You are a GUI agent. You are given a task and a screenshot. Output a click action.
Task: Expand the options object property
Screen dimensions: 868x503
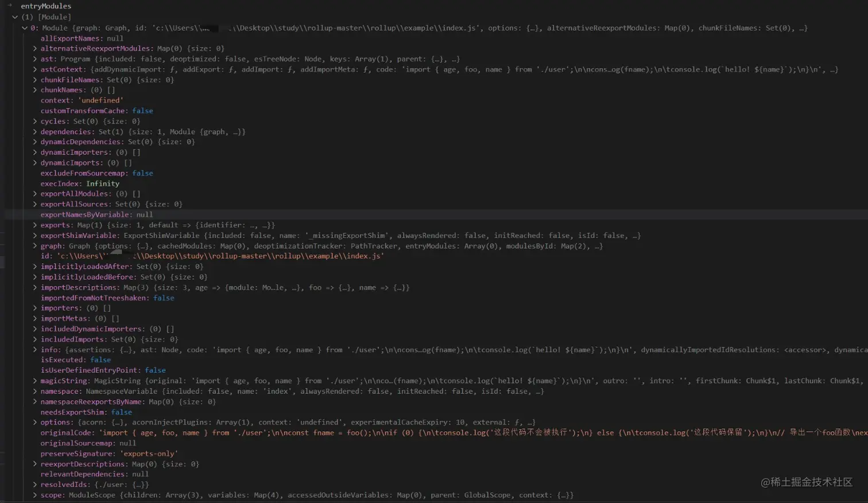click(x=35, y=422)
